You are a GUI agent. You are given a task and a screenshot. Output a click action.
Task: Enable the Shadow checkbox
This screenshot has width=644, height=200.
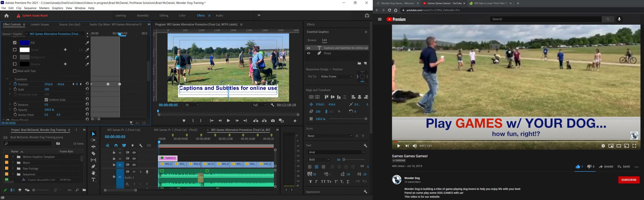pos(15,64)
